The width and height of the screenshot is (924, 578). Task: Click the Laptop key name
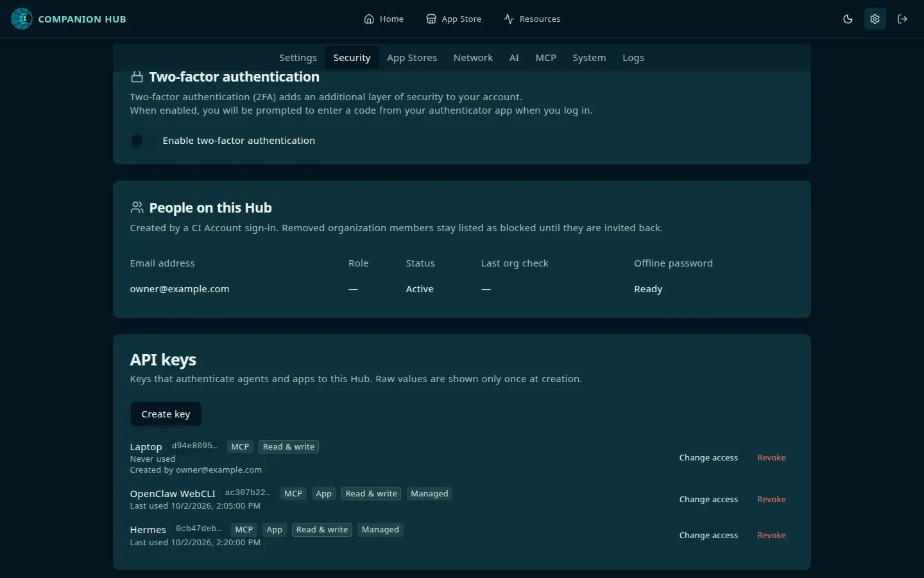click(x=146, y=447)
